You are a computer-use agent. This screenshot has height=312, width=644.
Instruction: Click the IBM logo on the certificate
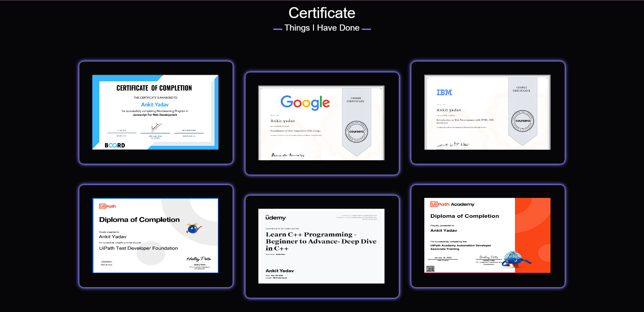444,92
